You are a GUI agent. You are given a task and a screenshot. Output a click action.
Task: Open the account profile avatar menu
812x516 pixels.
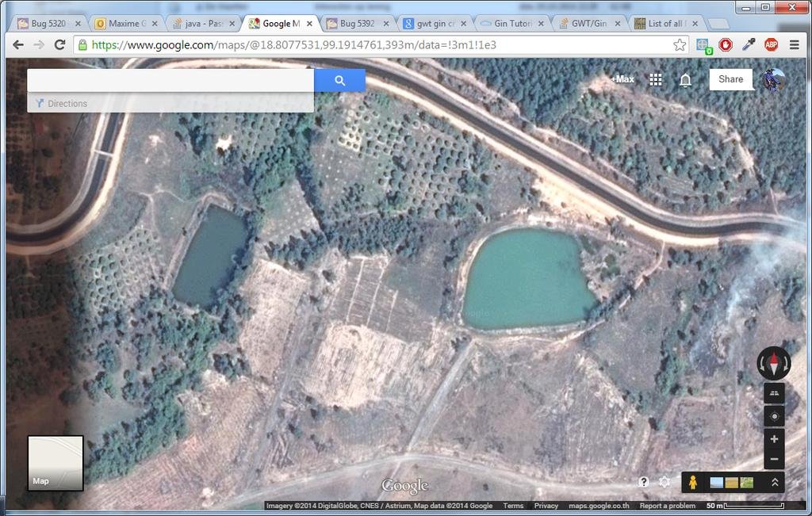[773, 79]
